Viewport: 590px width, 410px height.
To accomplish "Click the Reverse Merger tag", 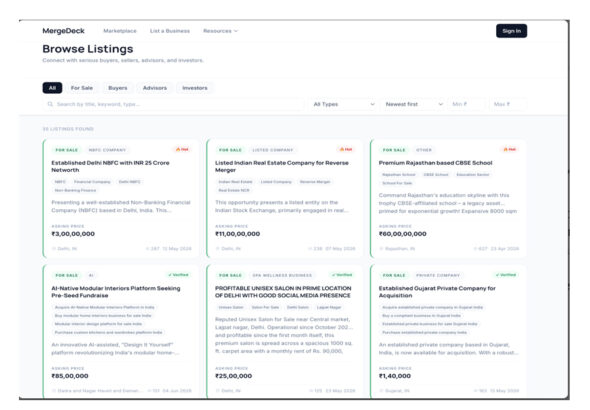I will click(x=315, y=182).
